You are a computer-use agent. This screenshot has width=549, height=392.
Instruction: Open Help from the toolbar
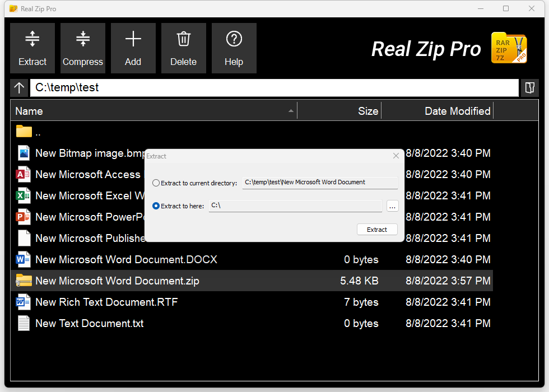[x=234, y=48]
